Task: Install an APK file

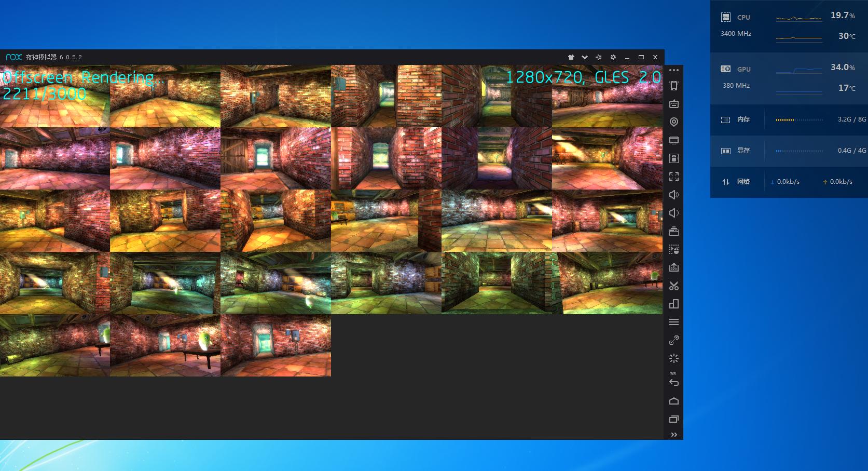Action: pyautogui.click(x=673, y=267)
